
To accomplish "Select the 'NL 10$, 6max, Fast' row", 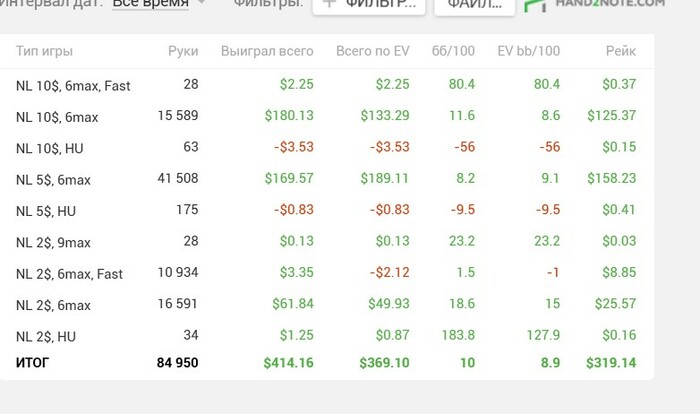I will (327, 84).
